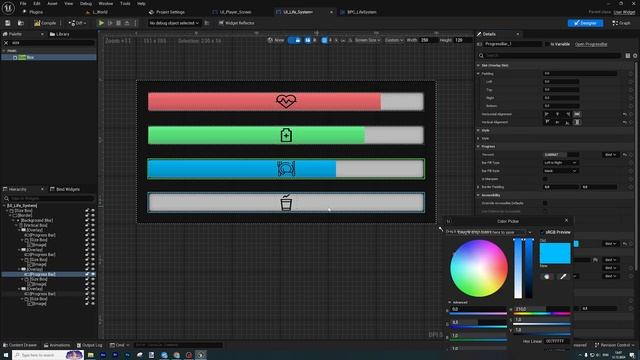Open Bar Fill Type 'Left to Right' dropdown

(x=560, y=162)
